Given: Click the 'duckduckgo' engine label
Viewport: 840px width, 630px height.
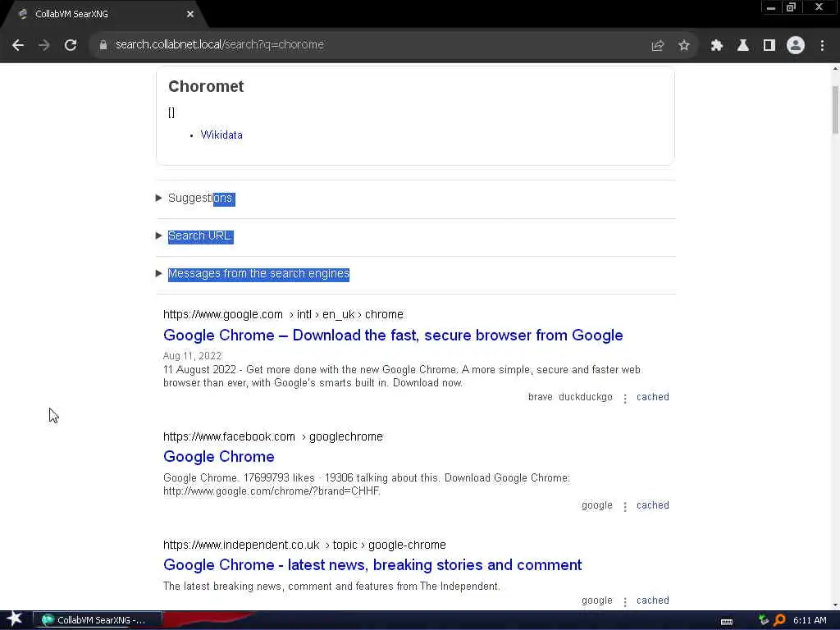Looking at the screenshot, I should [x=586, y=397].
